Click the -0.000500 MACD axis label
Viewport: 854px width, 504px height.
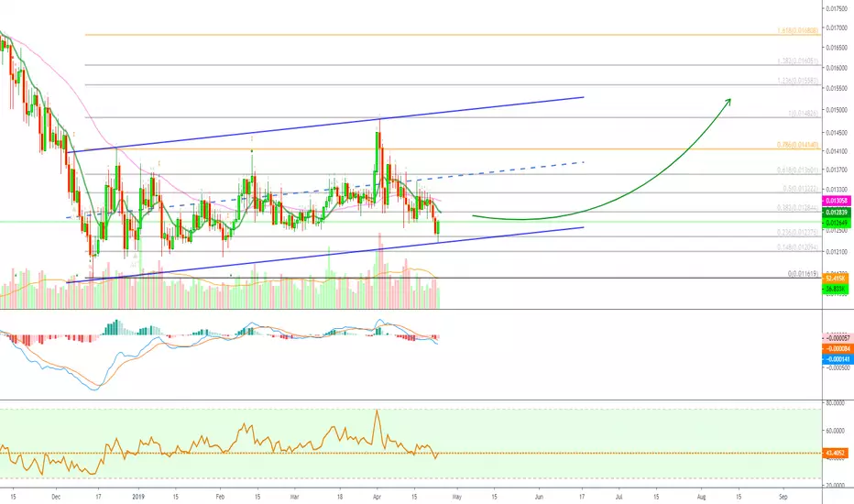838,367
